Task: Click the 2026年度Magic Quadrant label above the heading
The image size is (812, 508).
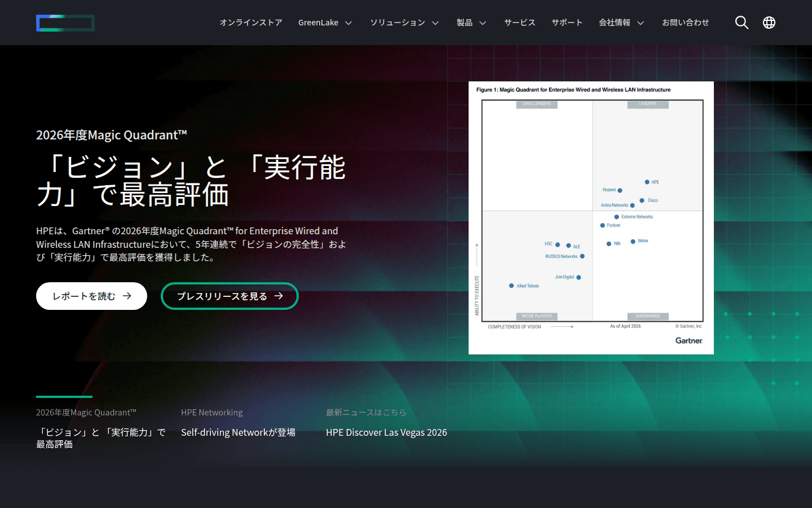Action: pos(112,135)
